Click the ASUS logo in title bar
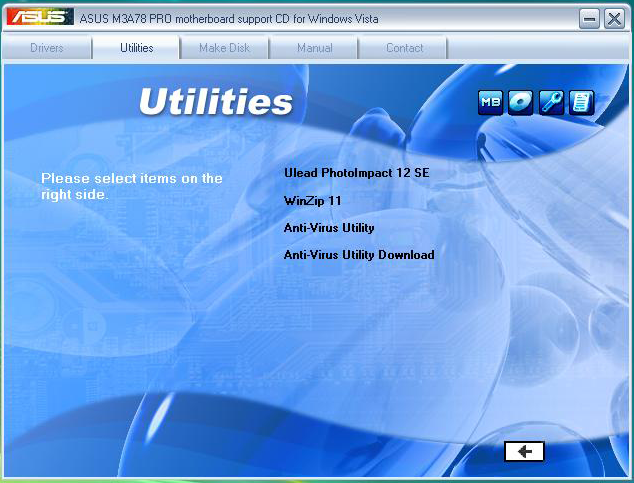The image size is (634, 483). point(40,17)
